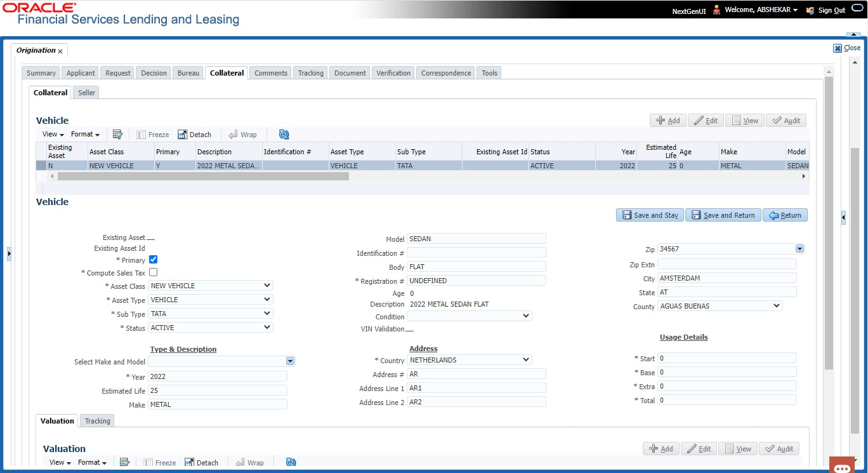Open Audit for the Valuation section

[x=779, y=449]
